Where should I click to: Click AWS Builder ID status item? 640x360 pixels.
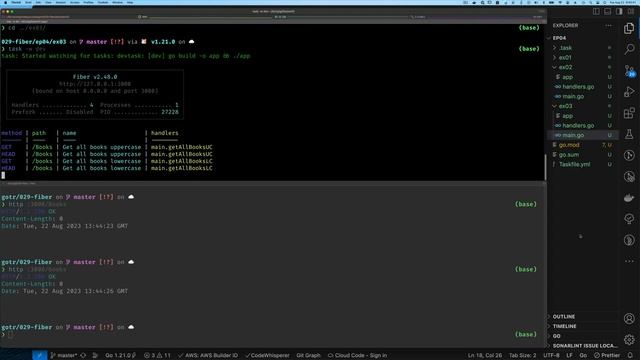point(208,356)
